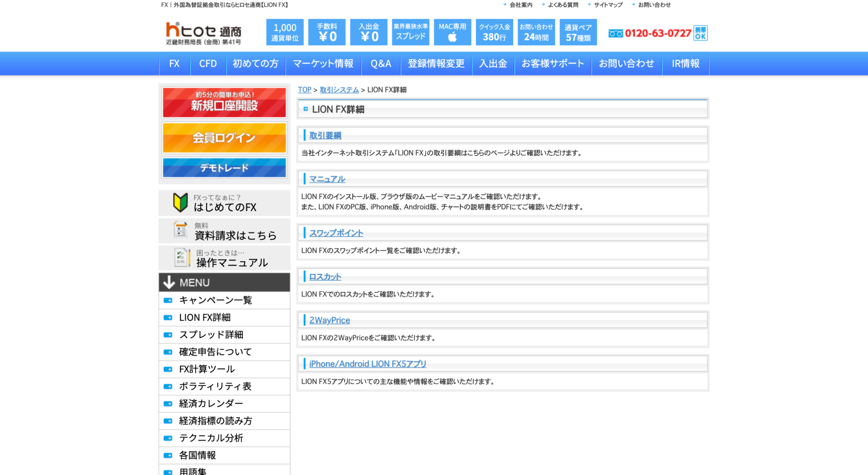Click arrow icon beside 各国情報
The width and height of the screenshot is (868, 475).
tap(168, 456)
